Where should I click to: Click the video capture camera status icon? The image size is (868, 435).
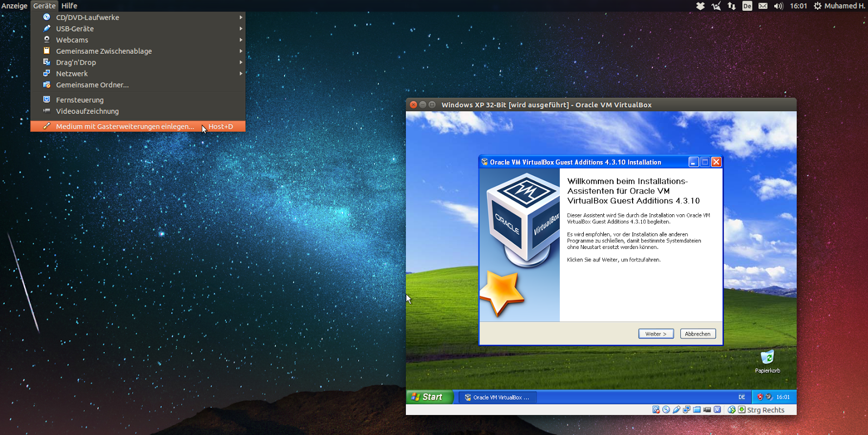(x=707, y=410)
